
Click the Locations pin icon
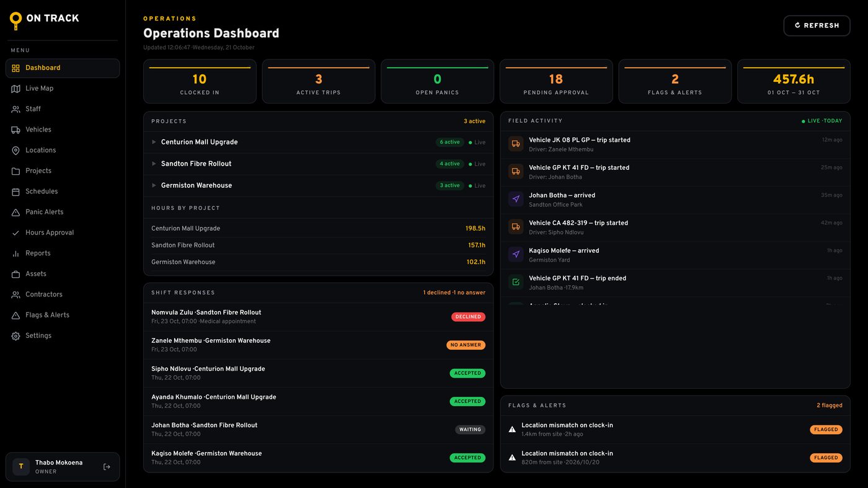pos(15,151)
